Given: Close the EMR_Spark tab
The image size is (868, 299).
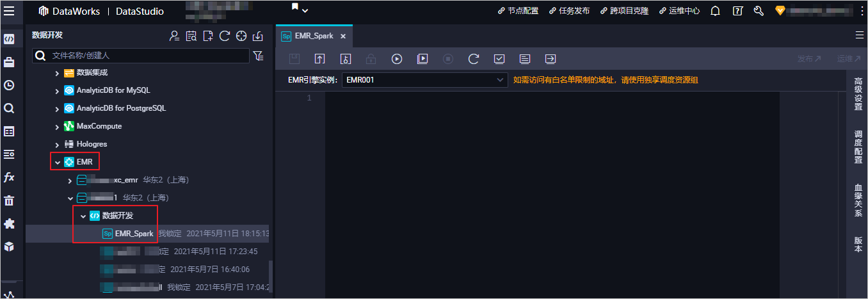Looking at the screenshot, I should pyautogui.click(x=343, y=36).
